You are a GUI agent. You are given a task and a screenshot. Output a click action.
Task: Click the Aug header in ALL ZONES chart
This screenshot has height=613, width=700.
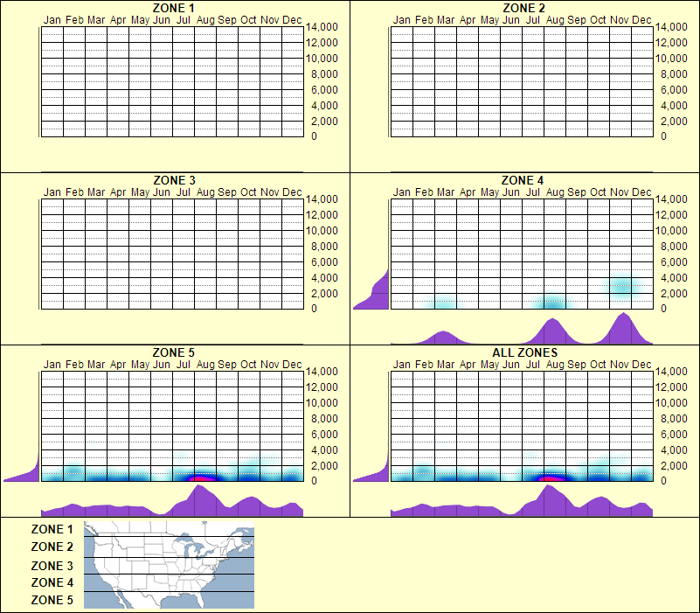555,363
